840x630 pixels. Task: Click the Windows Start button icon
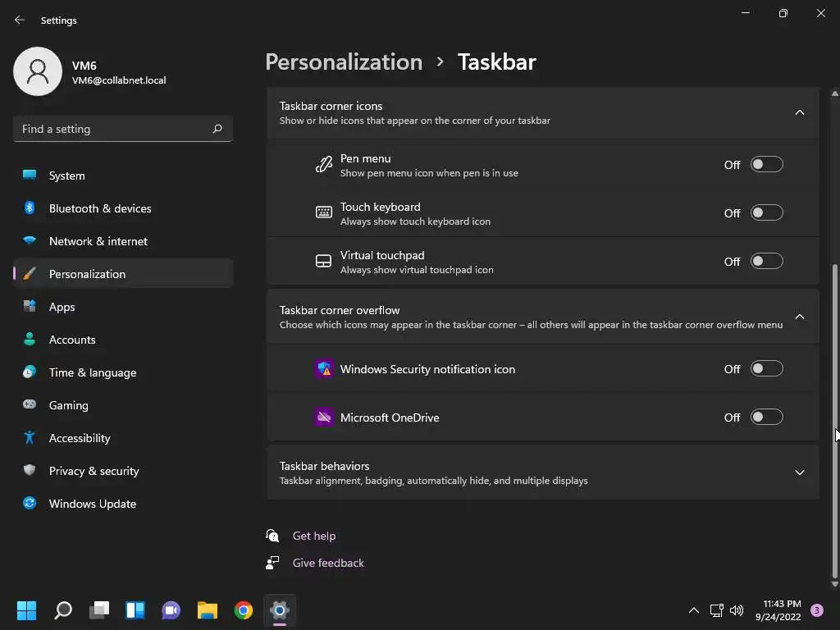coord(26,609)
